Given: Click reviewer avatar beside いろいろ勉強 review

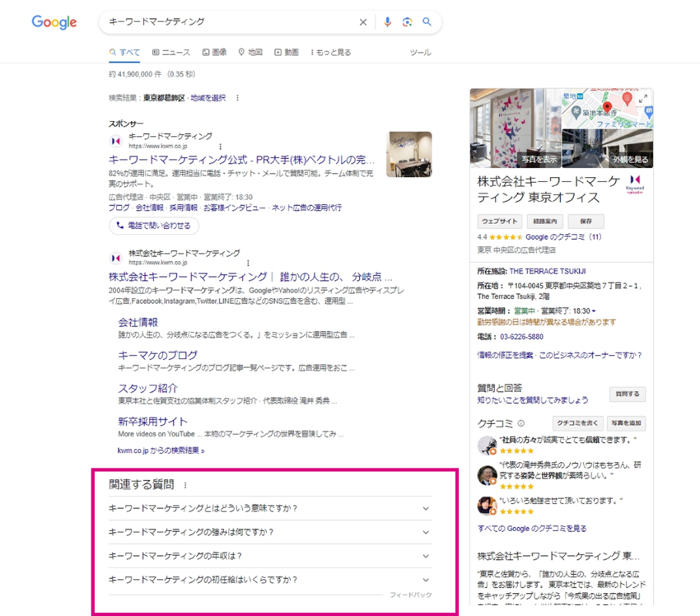Looking at the screenshot, I should [x=487, y=506].
